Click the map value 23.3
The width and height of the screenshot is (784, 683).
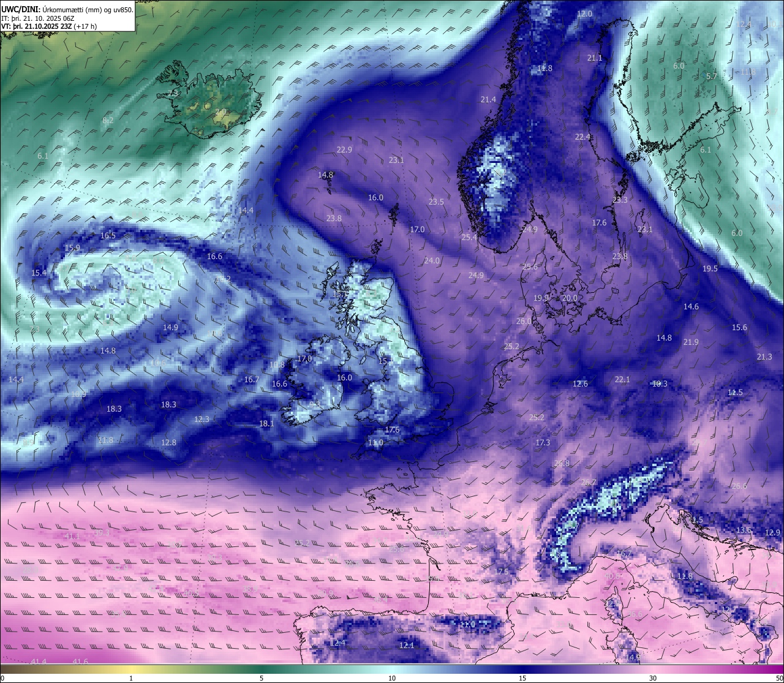pyautogui.click(x=620, y=200)
